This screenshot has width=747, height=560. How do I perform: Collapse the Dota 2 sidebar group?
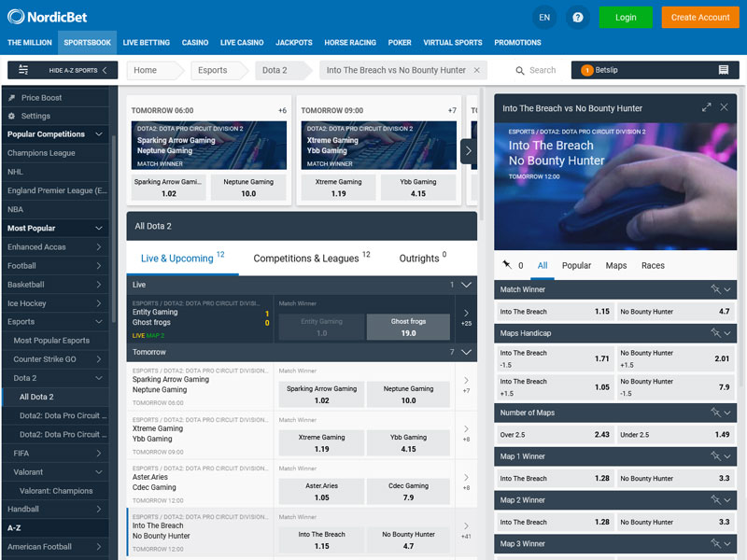[x=99, y=378]
